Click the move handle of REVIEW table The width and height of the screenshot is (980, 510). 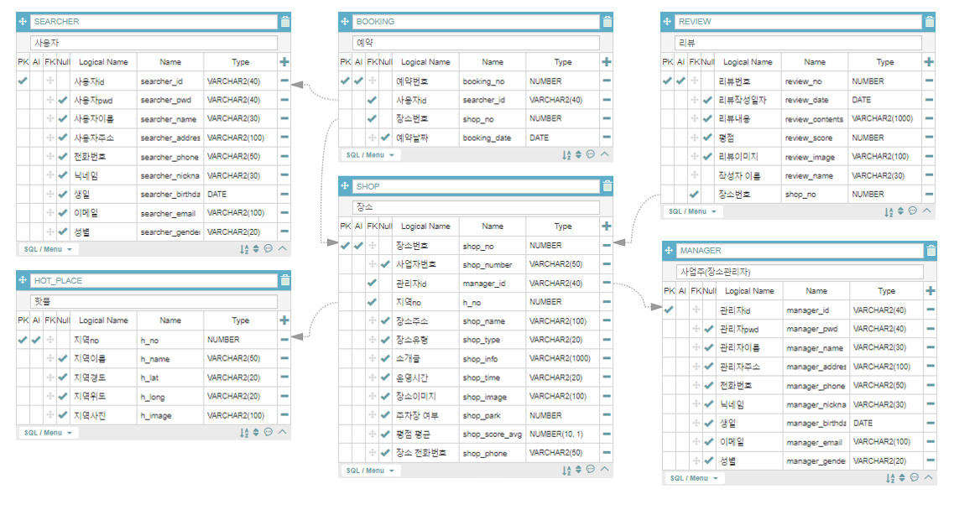pos(668,22)
